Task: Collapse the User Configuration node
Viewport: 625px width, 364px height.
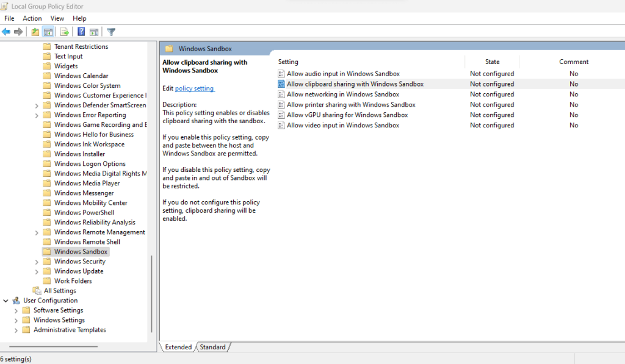Action: [5, 301]
